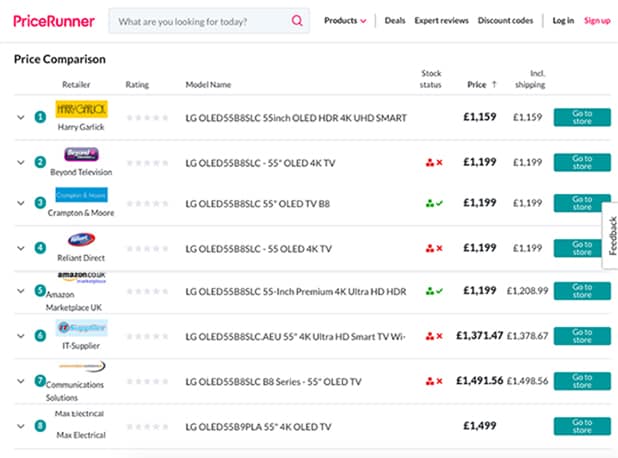This screenshot has width=618, height=458.
Task: Open the Products dropdown menu
Action: coord(345,20)
